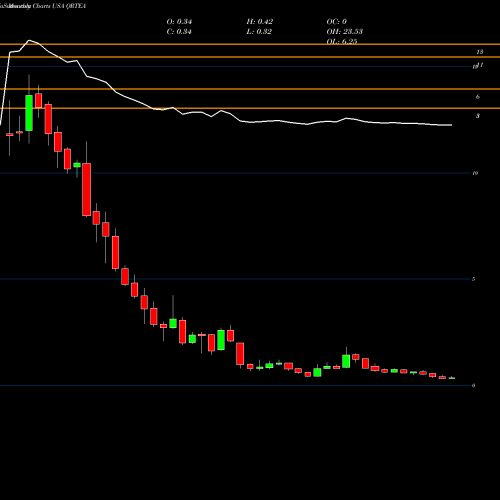Click the '10' price axis label
Screen dimensions: 500x500
pos(475,173)
